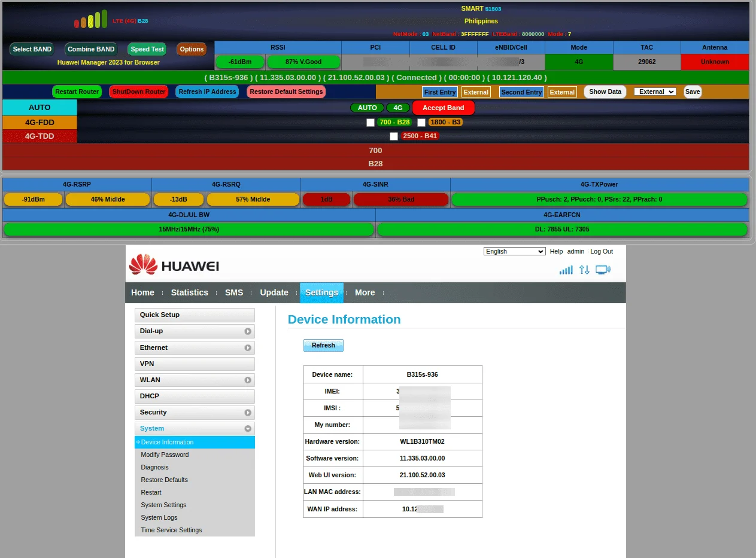Open DHCP in sidebar

195,396
